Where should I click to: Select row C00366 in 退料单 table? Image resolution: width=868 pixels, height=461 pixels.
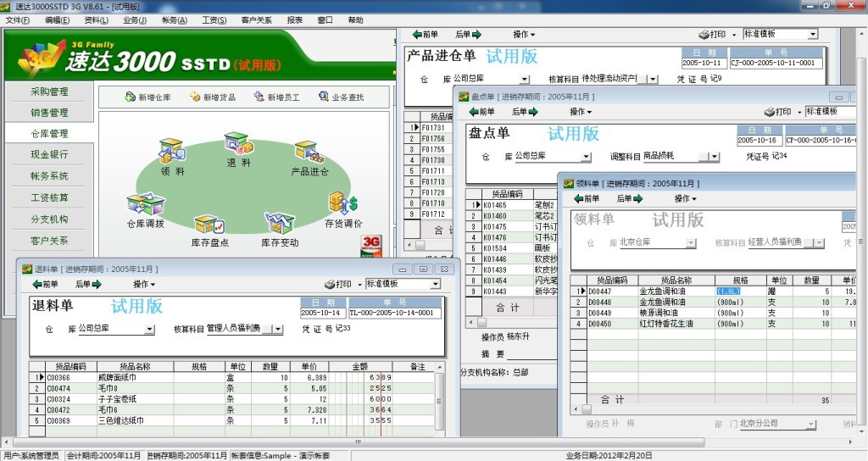click(231, 377)
